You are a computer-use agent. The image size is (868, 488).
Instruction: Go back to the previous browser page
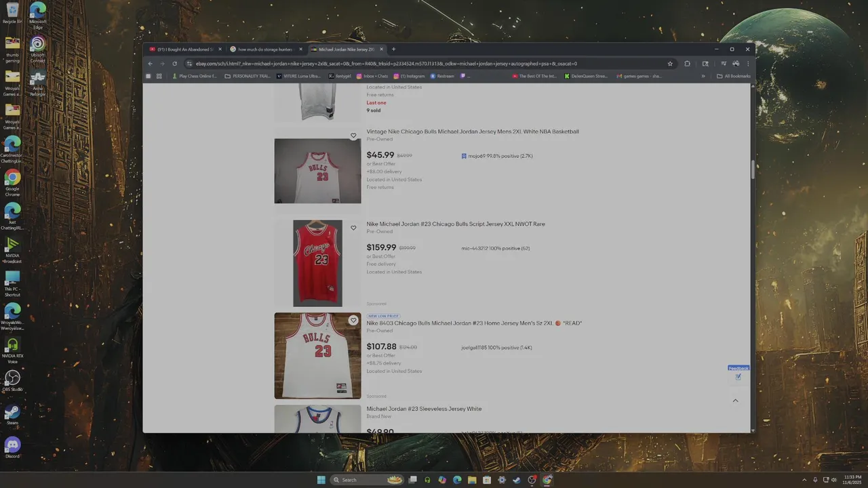151,64
